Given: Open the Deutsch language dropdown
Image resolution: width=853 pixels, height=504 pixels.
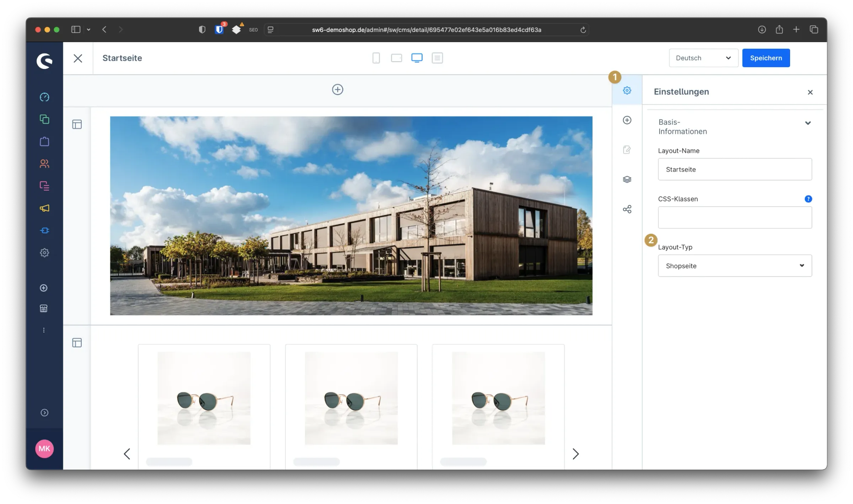Looking at the screenshot, I should [703, 58].
